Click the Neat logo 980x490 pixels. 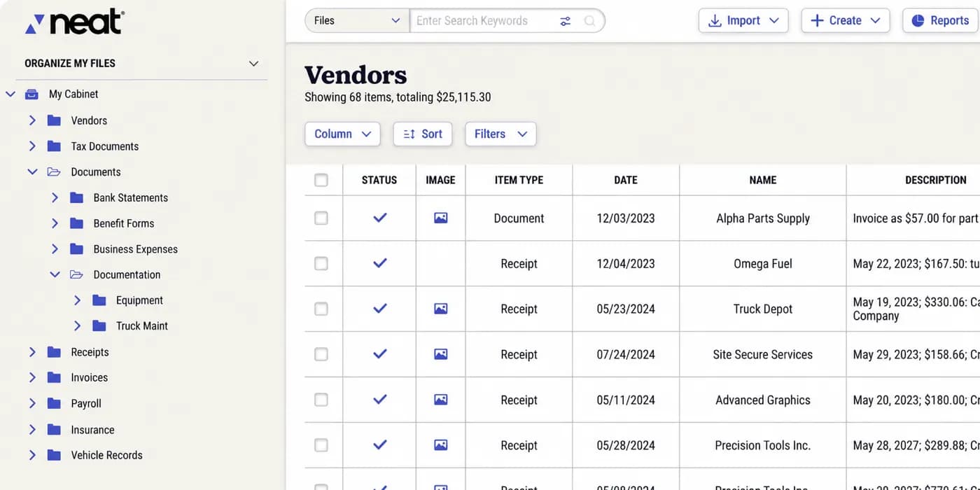point(75,22)
